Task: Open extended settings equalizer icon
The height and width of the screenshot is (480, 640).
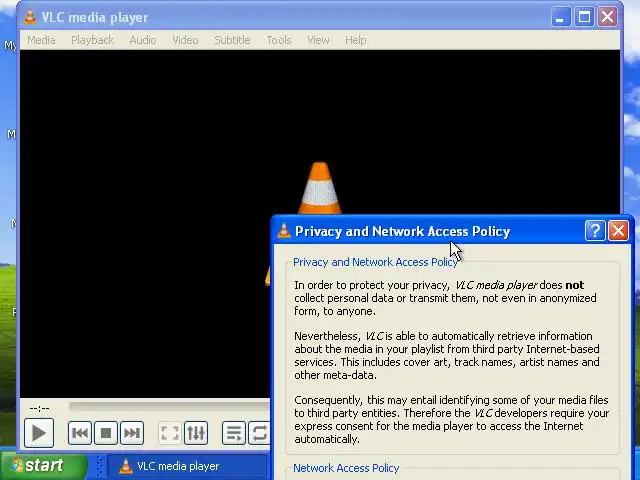Action: (196, 433)
